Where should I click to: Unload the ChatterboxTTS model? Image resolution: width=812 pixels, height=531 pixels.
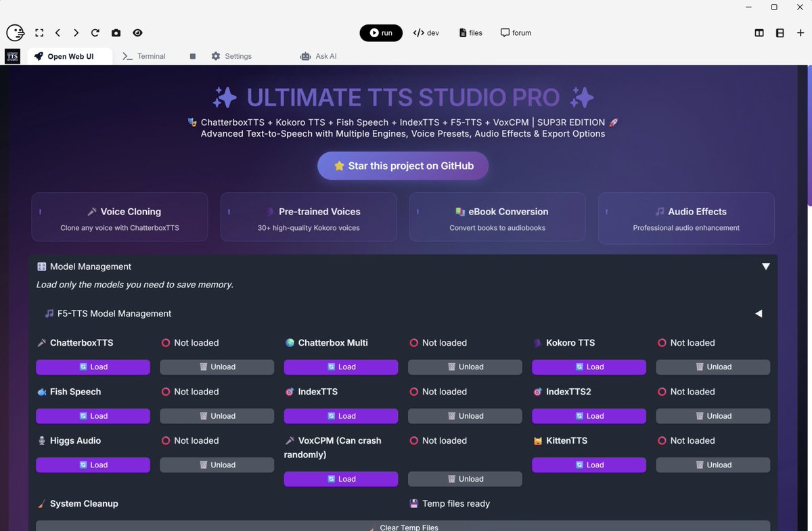point(217,367)
